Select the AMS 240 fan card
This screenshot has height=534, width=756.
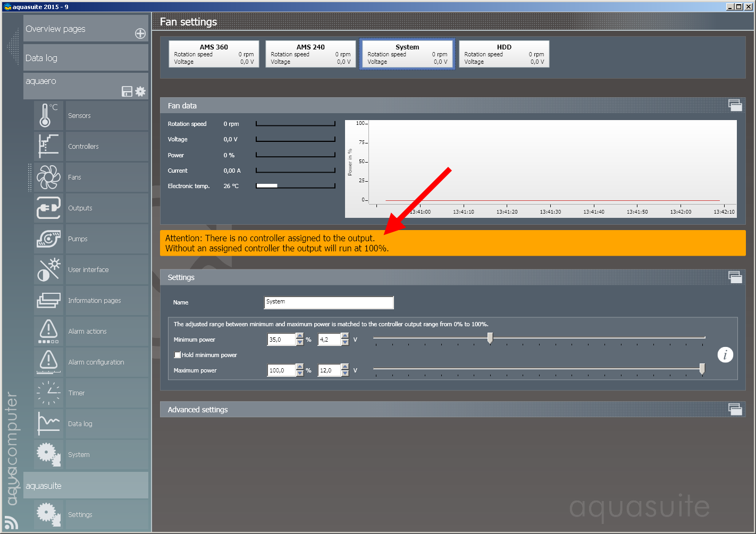click(310, 54)
